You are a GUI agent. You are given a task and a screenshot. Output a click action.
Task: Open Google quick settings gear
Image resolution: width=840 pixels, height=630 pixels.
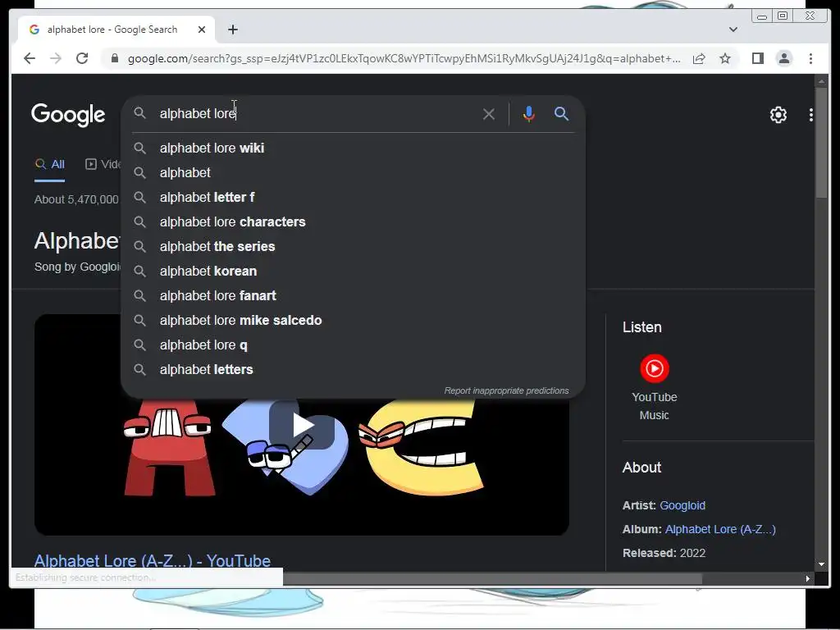(778, 115)
